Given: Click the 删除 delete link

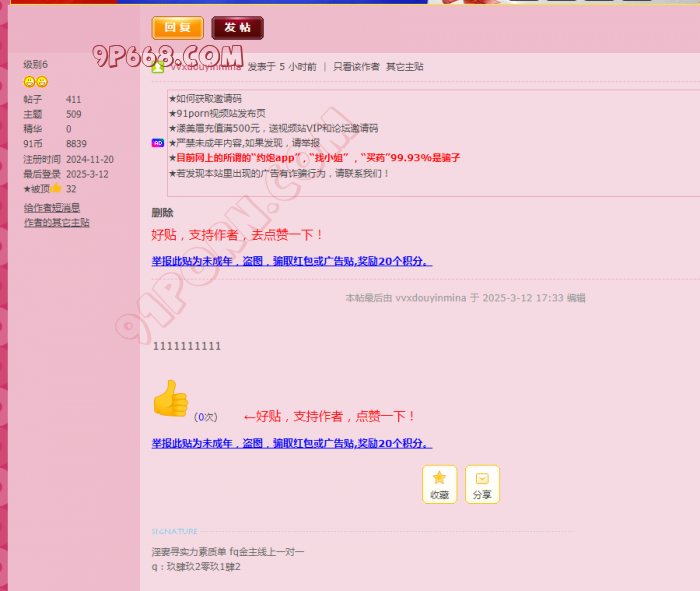Looking at the screenshot, I should click(162, 213).
